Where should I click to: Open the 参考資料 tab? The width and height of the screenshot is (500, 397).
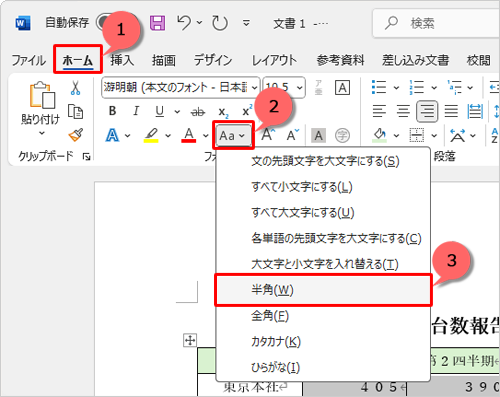coord(340,60)
